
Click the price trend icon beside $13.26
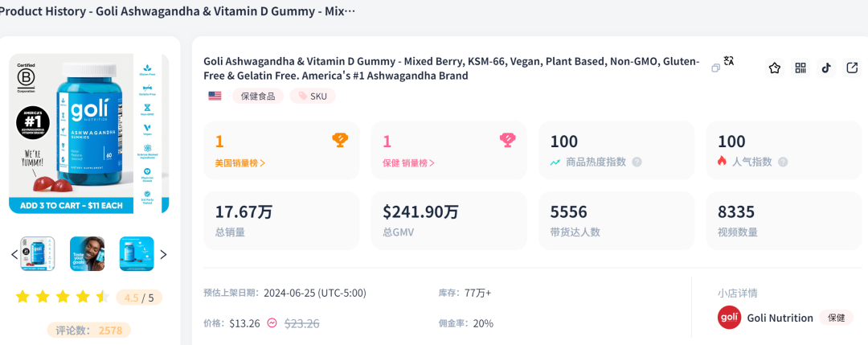coord(272,323)
